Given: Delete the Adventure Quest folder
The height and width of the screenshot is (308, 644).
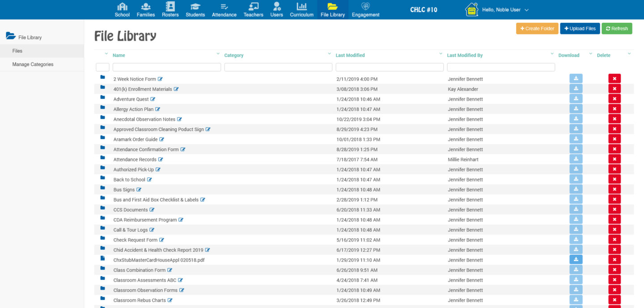Looking at the screenshot, I should [x=614, y=99].
